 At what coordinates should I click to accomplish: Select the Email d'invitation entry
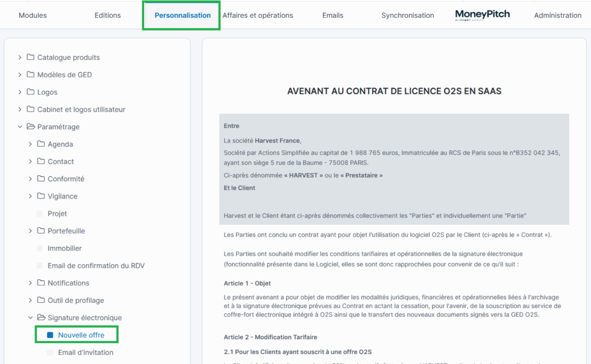(x=85, y=352)
